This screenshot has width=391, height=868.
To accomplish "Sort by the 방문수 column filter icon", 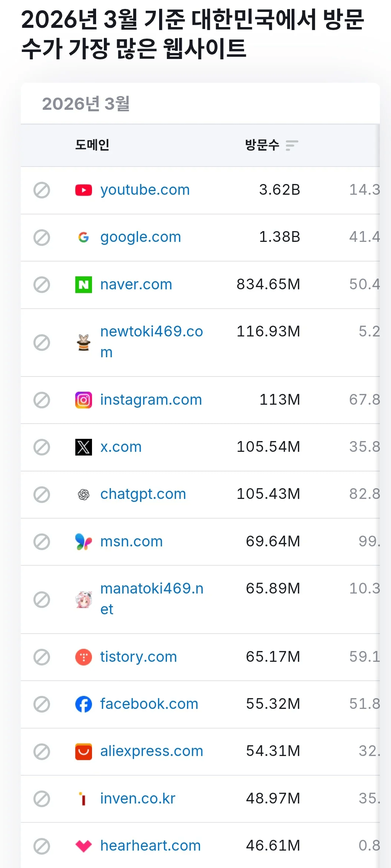I will pyautogui.click(x=292, y=145).
